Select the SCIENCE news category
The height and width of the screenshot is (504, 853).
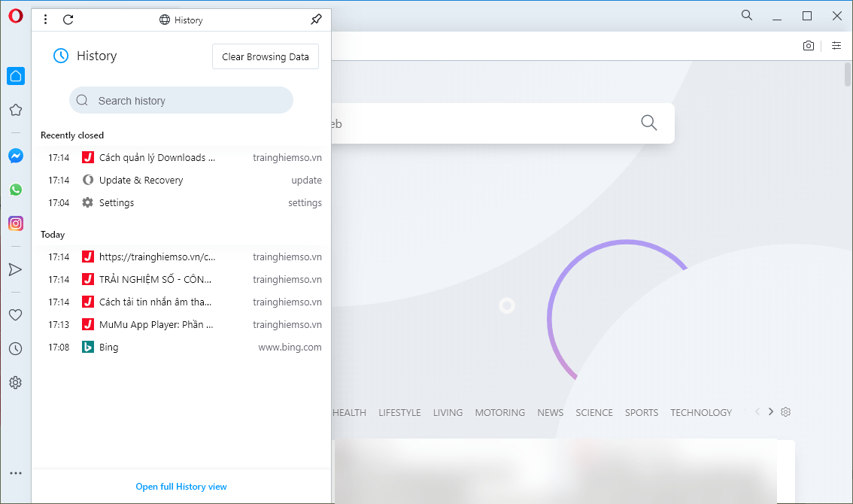tap(594, 412)
